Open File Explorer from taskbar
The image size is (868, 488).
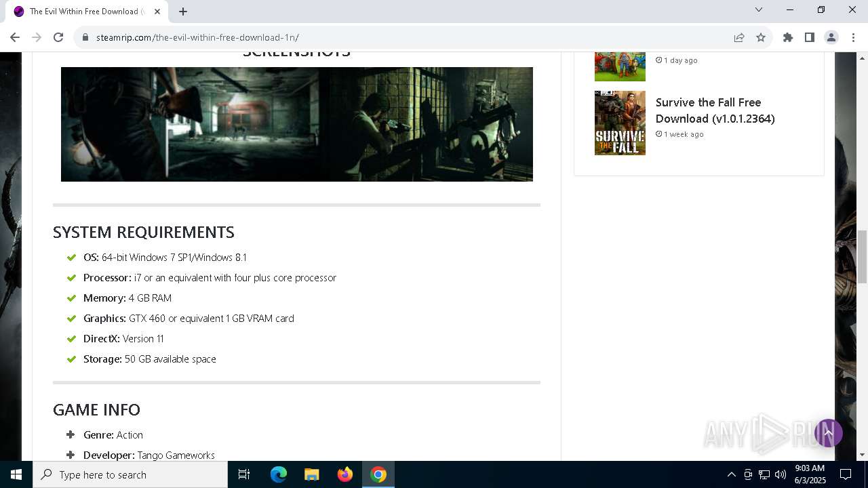coord(312,474)
